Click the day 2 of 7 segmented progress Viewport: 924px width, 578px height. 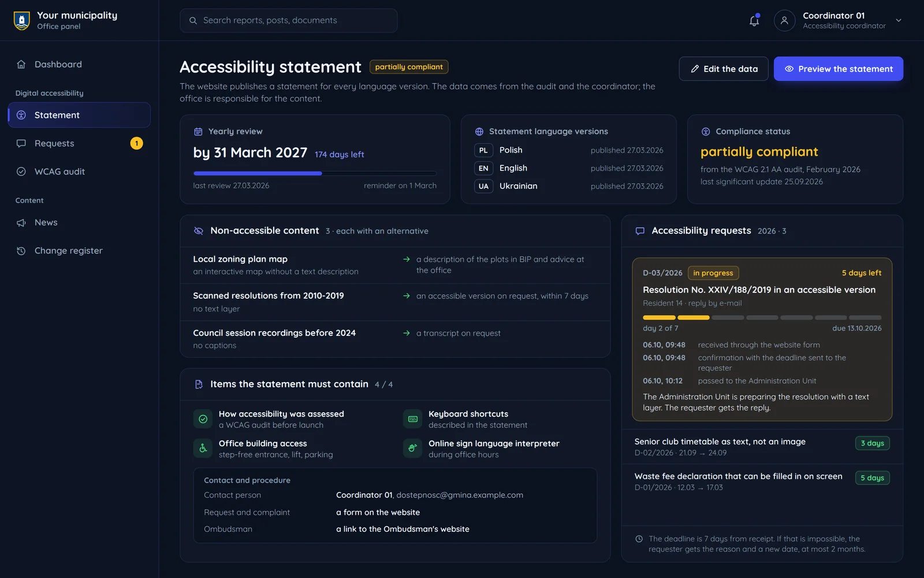pyautogui.click(x=762, y=317)
